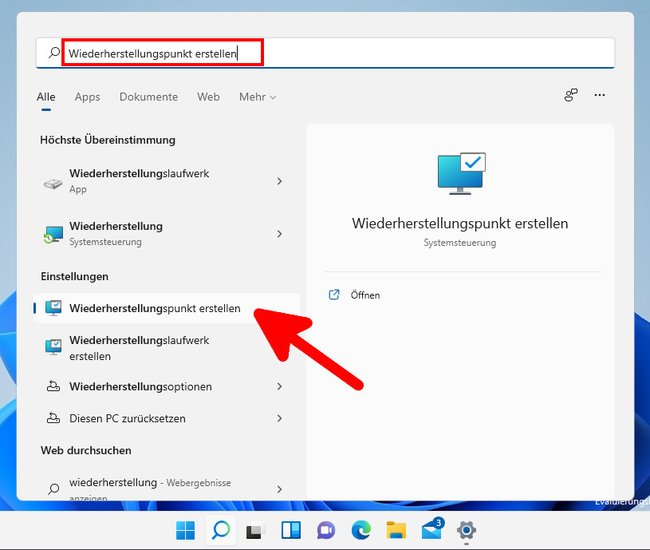The height and width of the screenshot is (550, 650).
Task: Expand the Wiederherstellung result chevron
Action: pyautogui.click(x=279, y=234)
